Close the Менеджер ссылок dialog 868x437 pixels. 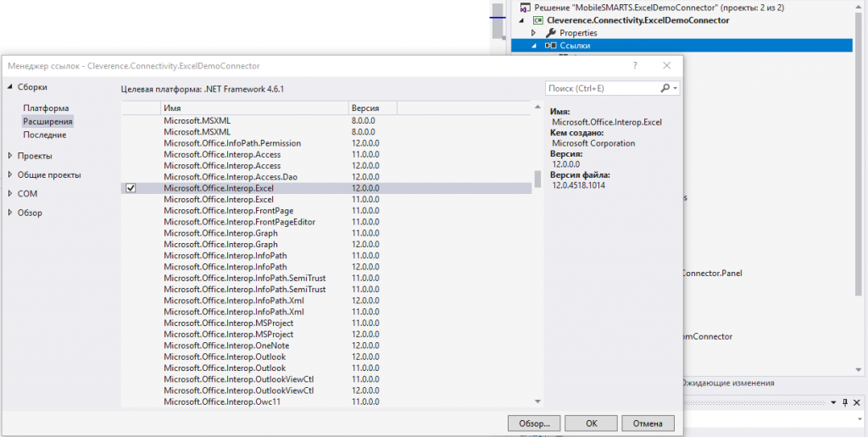[666, 65]
